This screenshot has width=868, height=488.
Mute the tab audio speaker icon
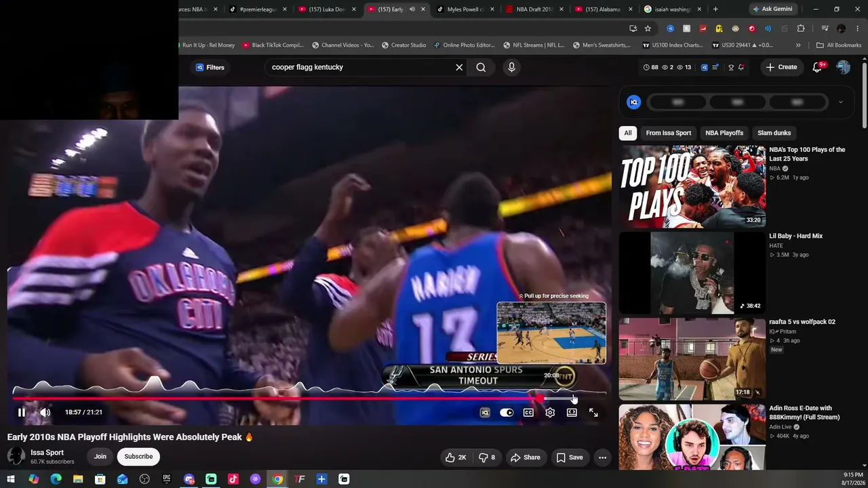click(412, 9)
